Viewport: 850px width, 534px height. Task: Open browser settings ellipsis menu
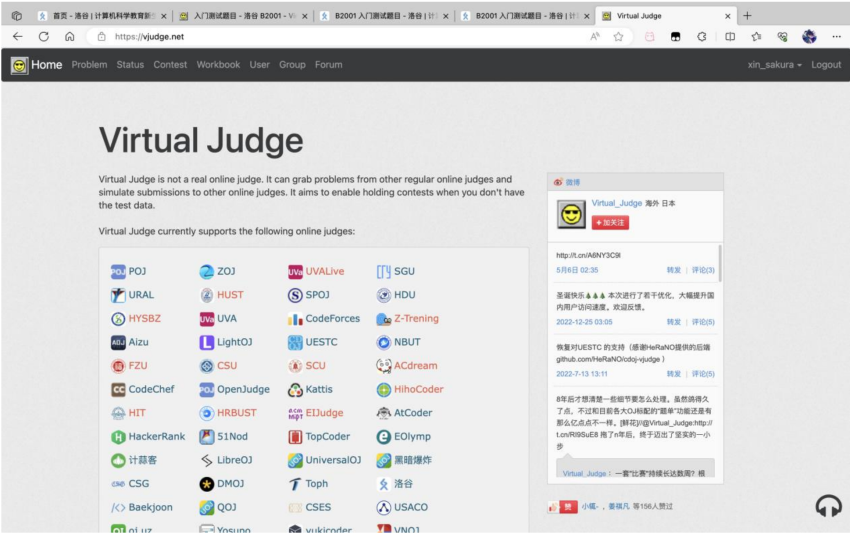(836, 36)
